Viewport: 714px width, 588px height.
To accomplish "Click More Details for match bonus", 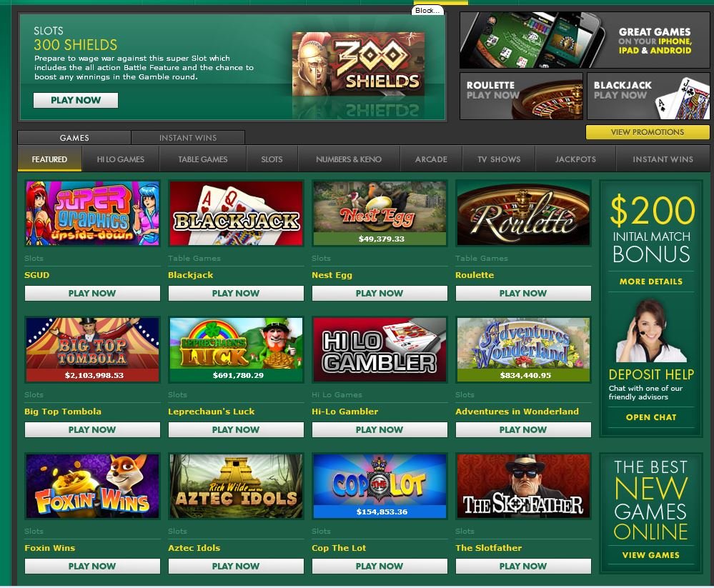I will [x=651, y=281].
